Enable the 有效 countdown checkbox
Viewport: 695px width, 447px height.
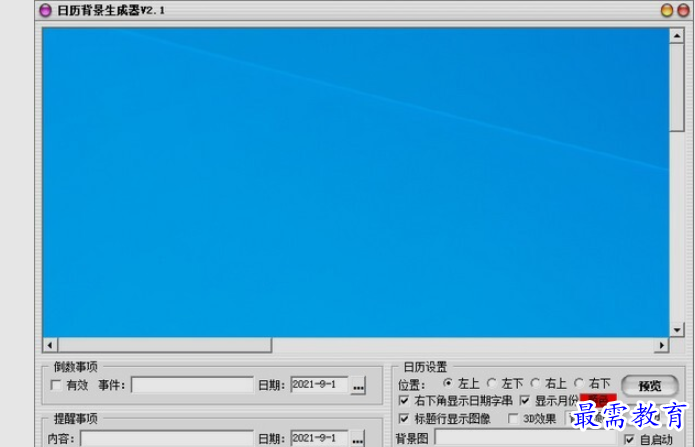click(x=56, y=385)
